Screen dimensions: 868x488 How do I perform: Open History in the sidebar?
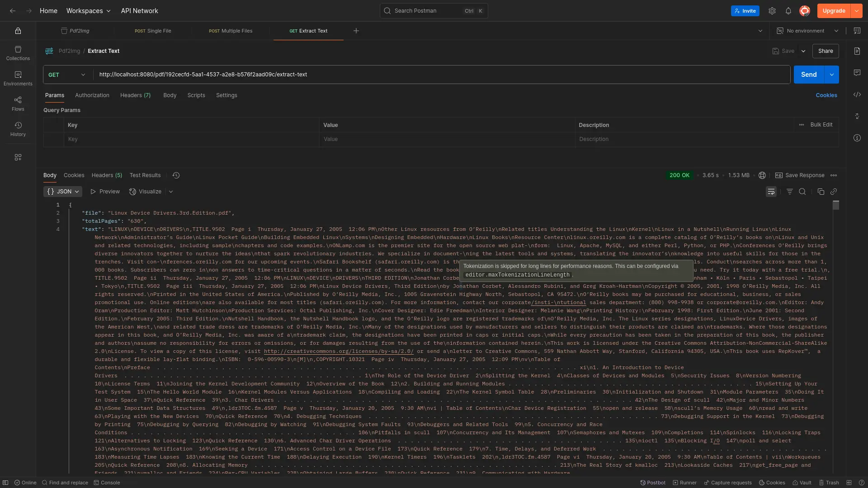[x=18, y=129]
